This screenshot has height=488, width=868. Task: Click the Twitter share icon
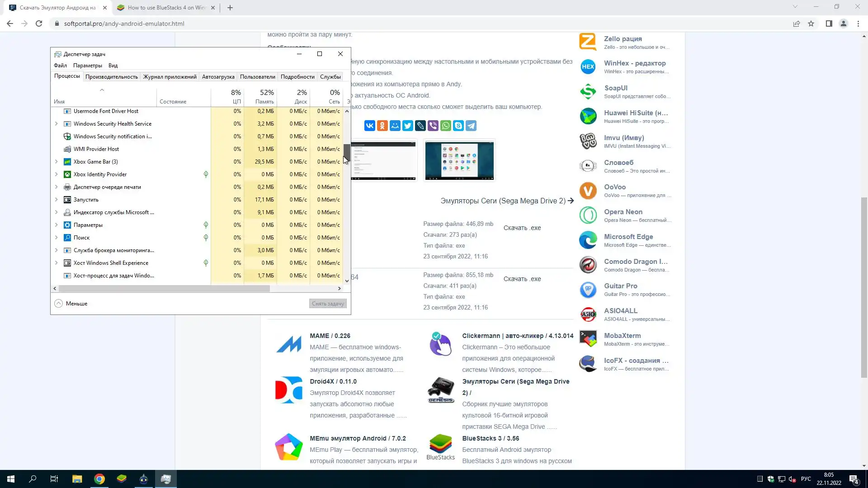point(408,126)
